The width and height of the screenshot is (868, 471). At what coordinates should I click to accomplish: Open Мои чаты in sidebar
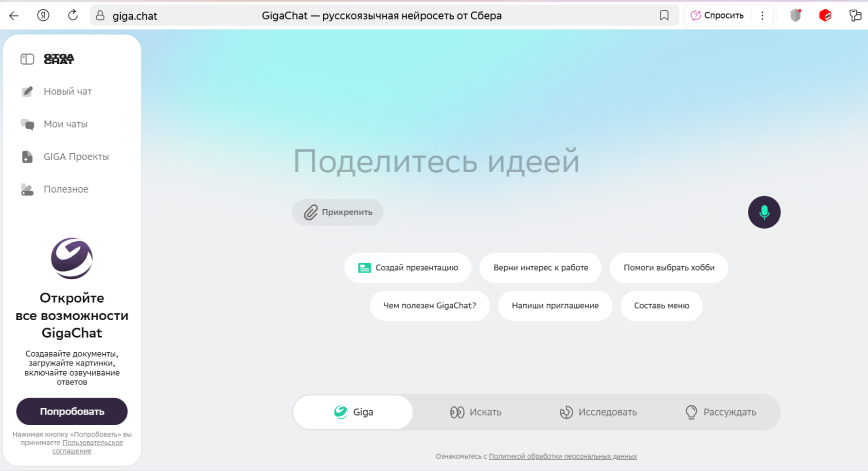(65, 124)
